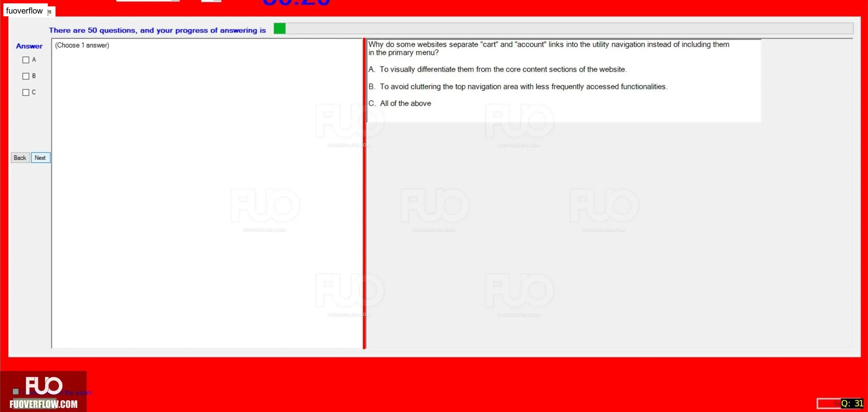This screenshot has height=412, width=868.
Task: Click the '(Choose 1 answer)' instruction text
Action: click(x=82, y=45)
